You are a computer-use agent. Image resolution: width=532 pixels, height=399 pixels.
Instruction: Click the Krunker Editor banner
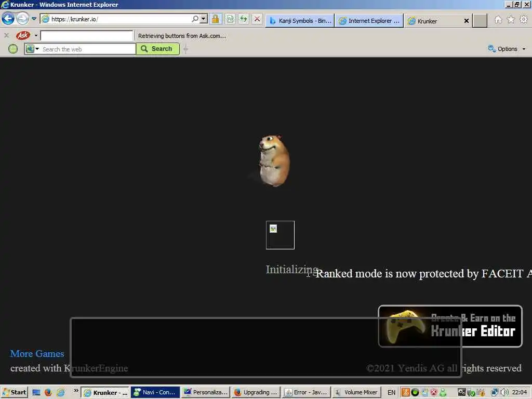[450, 326]
